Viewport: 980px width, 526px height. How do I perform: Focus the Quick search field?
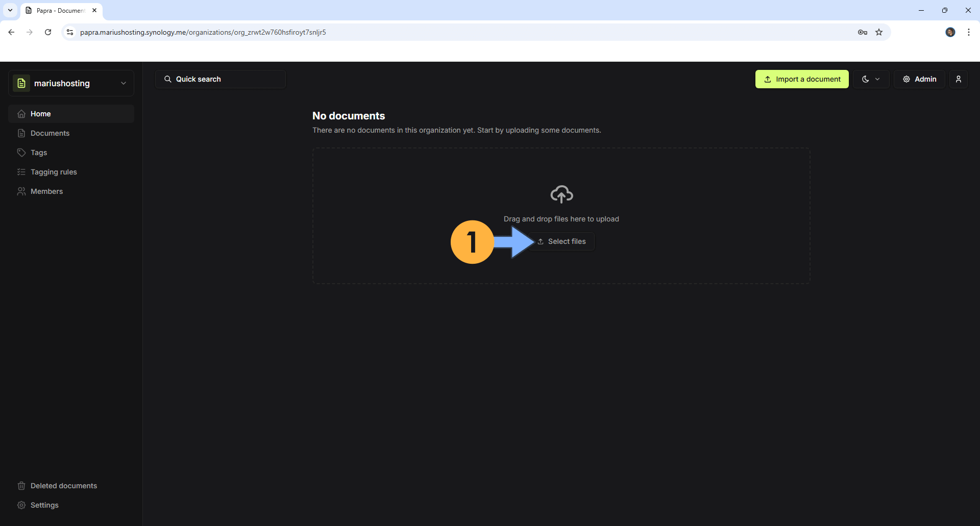click(220, 79)
